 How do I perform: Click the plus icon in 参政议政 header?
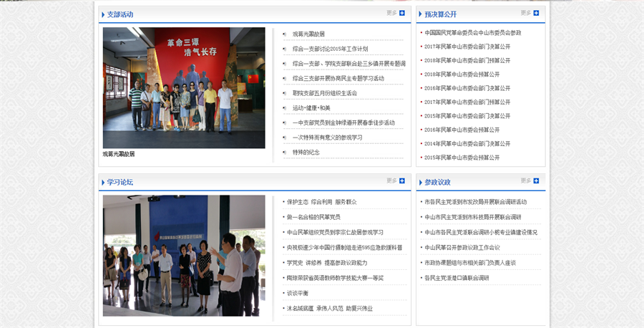536,181
